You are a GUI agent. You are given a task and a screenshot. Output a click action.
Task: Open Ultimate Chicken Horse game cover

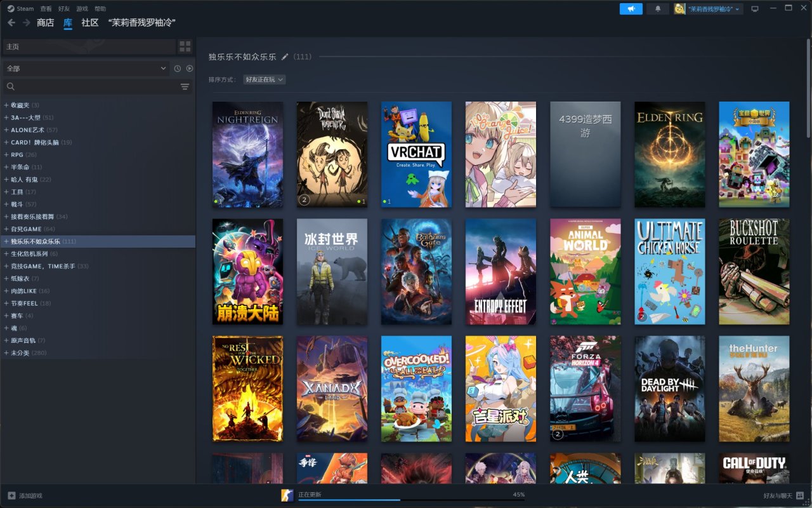pyautogui.click(x=669, y=272)
